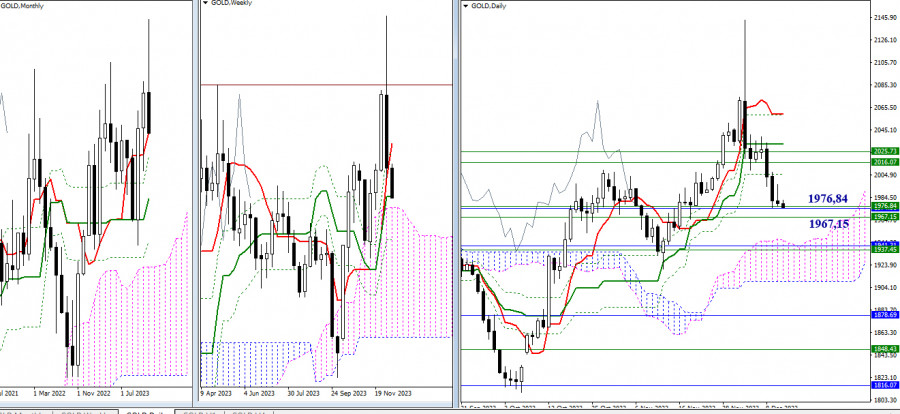Click the 1823.10 price scale value
This screenshot has height=414, width=900.
[x=886, y=377]
